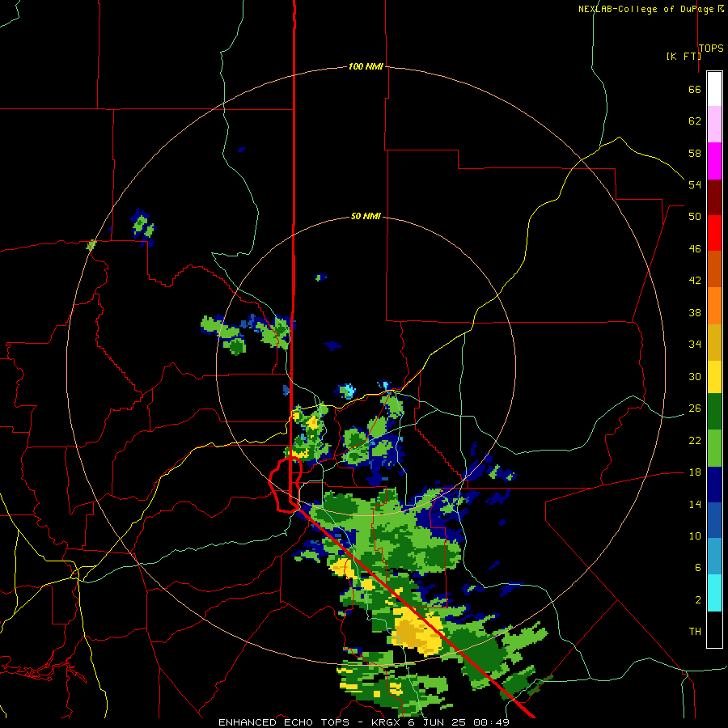Viewport: 728px width, 728px height.
Task: Click the 100 NMI range ring label
Action: [x=366, y=66]
